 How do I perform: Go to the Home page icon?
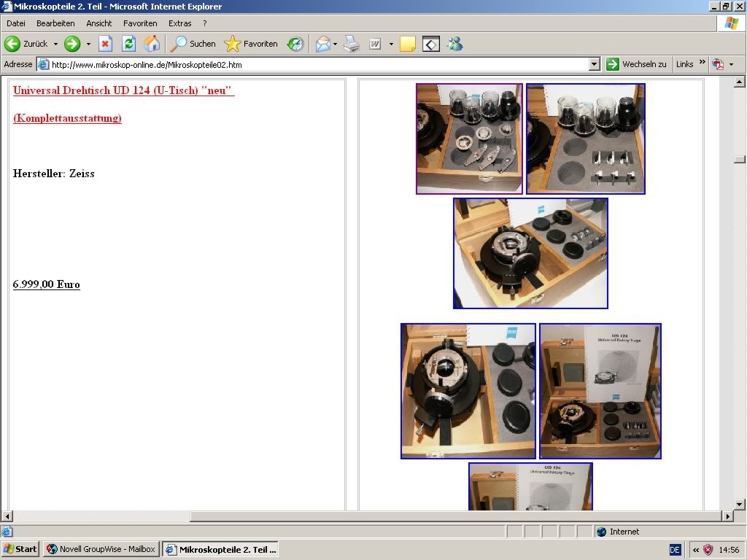click(152, 44)
